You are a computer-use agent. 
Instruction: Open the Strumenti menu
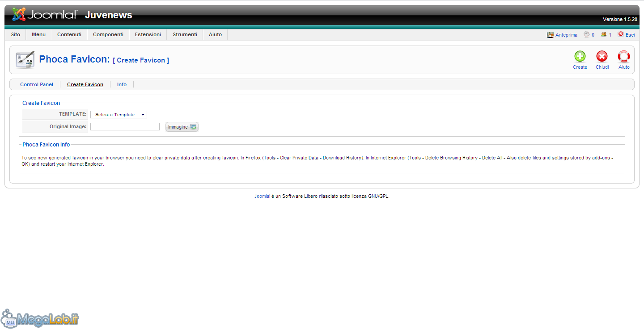pyautogui.click(x=185, y=34)
